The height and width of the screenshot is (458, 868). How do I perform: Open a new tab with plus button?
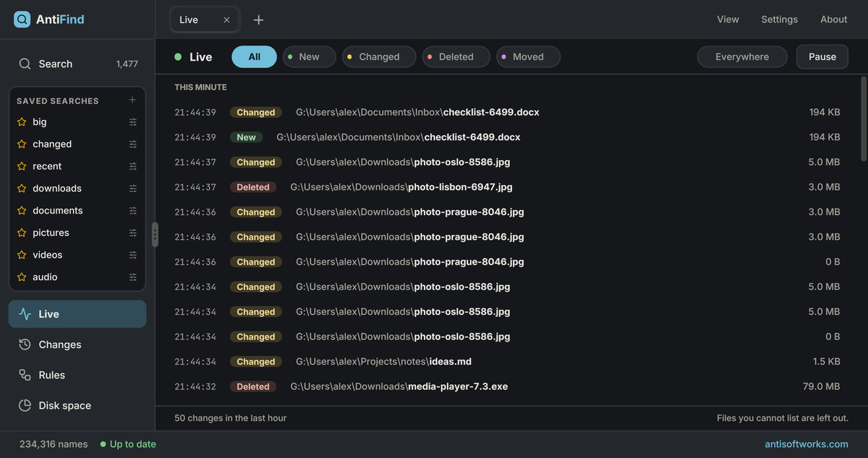pyautogui.click(x=258, y=20)
